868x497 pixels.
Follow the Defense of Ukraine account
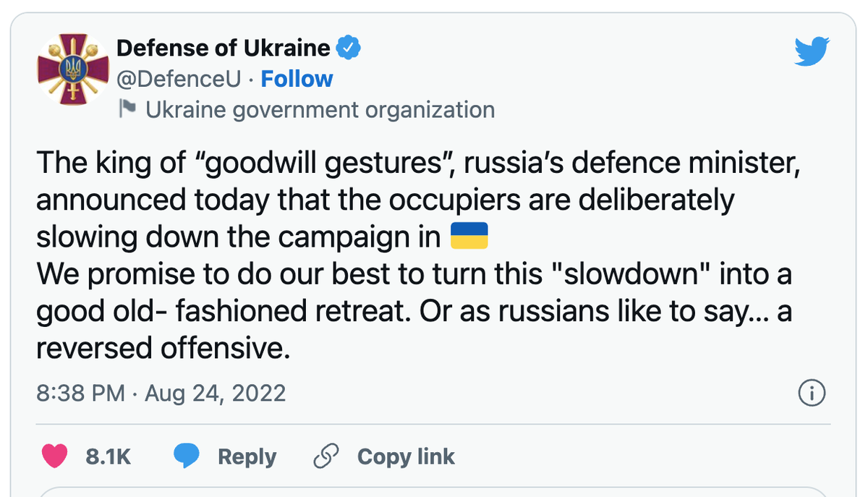pyautogui.click(x=297, y=79)
